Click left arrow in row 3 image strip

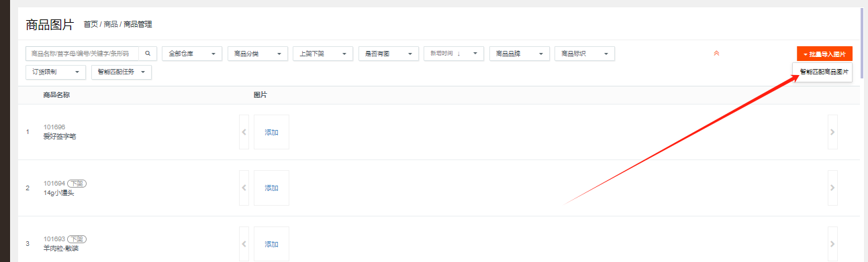244,244
